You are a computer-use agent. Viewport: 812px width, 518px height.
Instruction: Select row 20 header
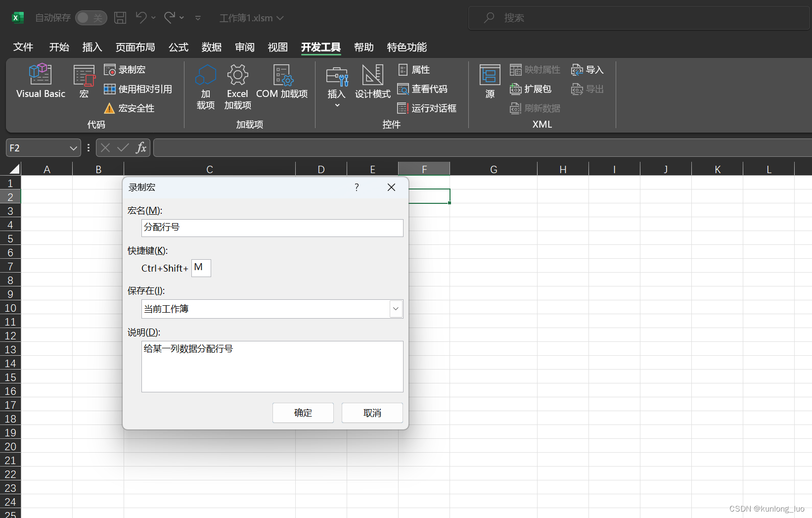[10, 446]
